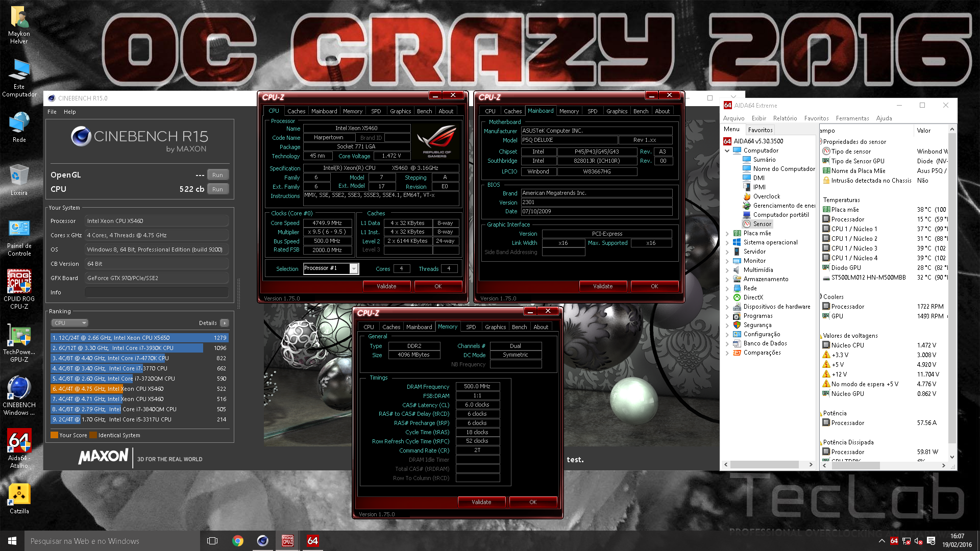Click OK in the CPU-Z Mainboard window
This screenshot has width=980, height=551.
click(x=654, y=286)
